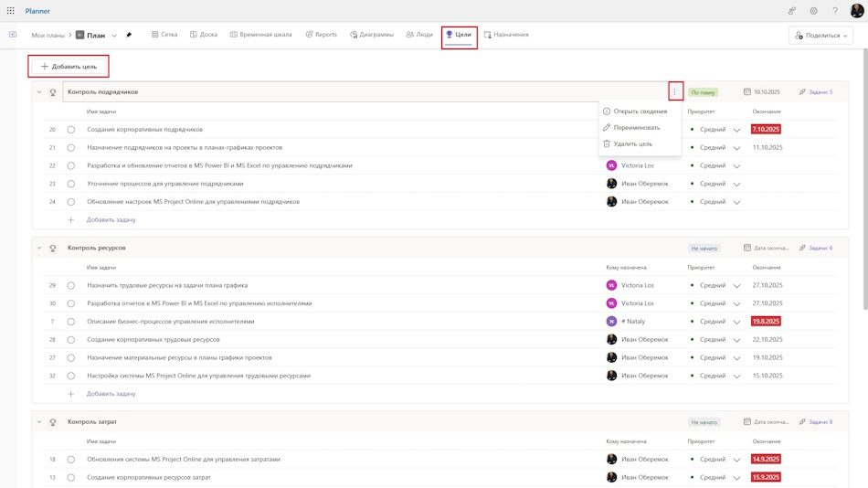Click the pin plan icon
The height and width of the screenshot is (488, 868).
[129, 35]
